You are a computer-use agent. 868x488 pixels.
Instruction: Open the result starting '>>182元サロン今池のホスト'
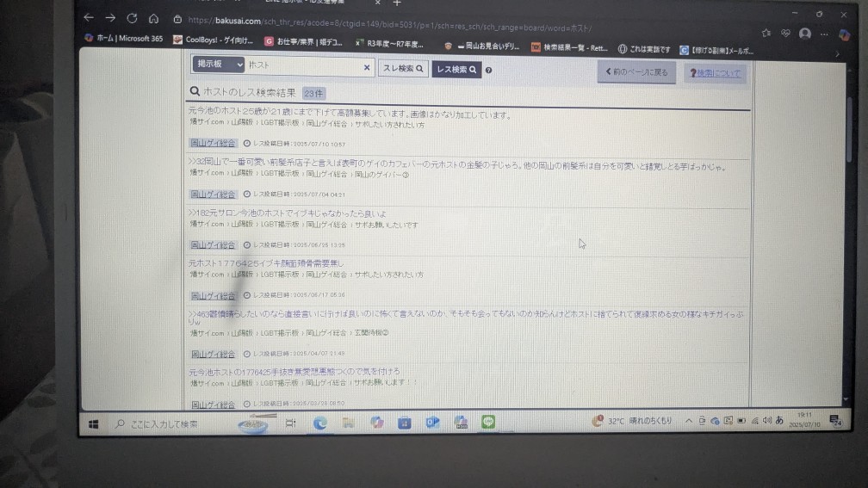pyautogui.click(x=287, y=213)
